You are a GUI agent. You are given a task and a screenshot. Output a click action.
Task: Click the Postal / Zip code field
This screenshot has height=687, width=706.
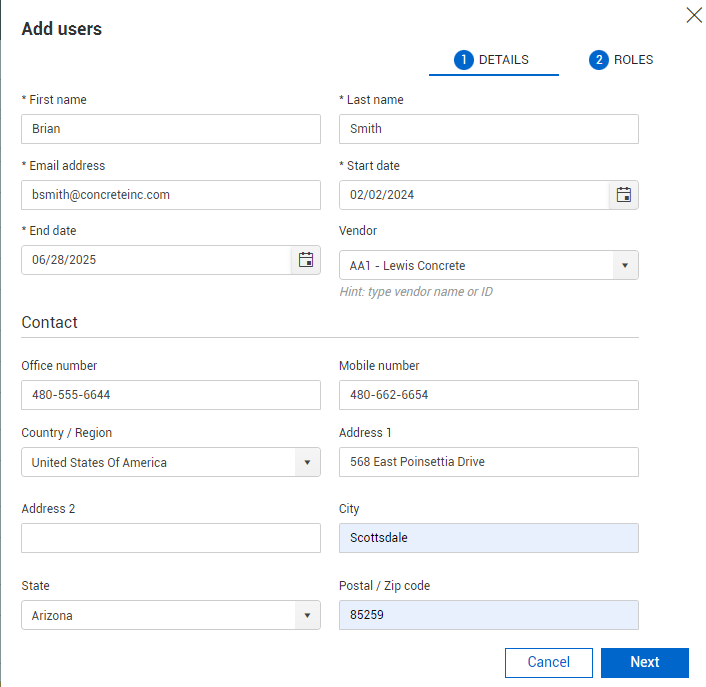tap(488, 615)
